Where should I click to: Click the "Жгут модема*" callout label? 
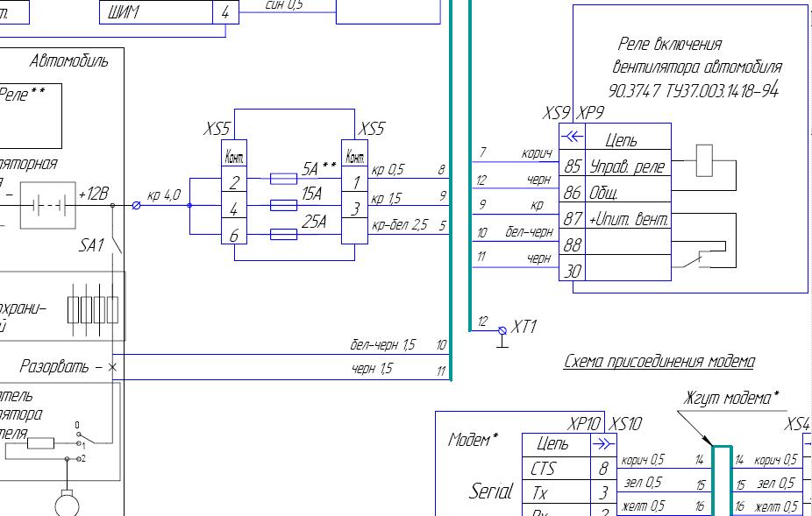[731, 398]
